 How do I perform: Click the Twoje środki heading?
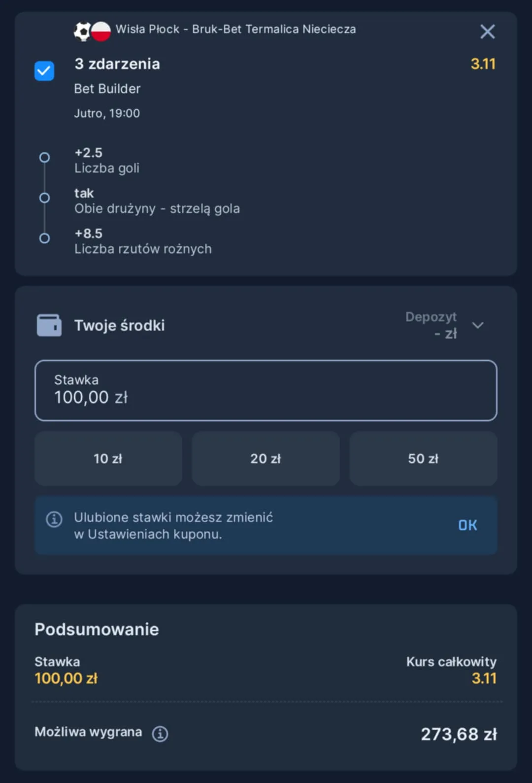tap(120, 326)
